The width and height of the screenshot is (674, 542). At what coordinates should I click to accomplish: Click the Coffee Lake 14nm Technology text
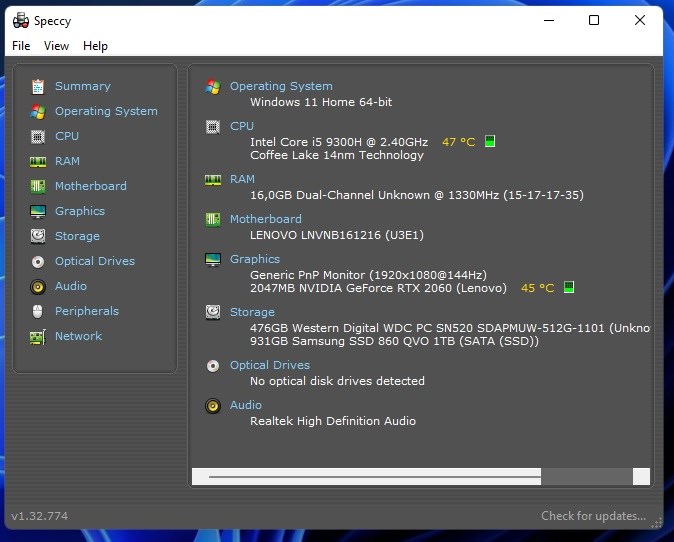tap(337, 155)
